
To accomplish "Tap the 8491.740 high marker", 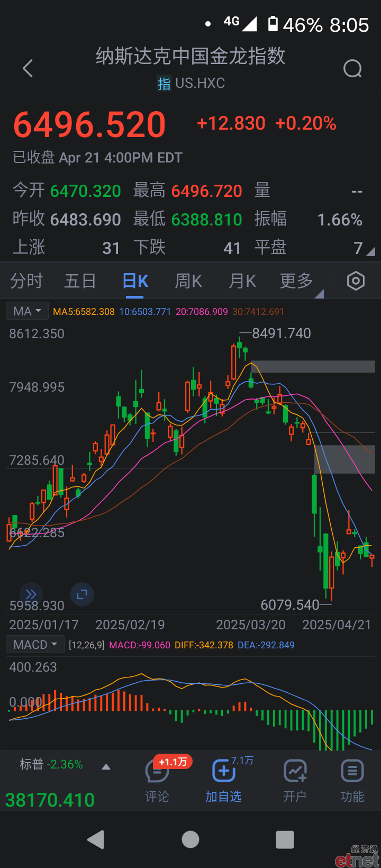I will click(281, 333).
